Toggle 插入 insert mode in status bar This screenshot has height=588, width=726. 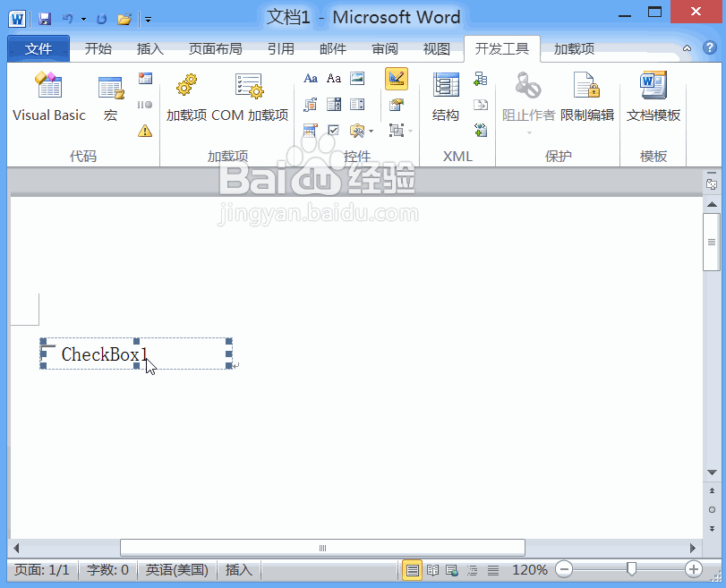click(238, 569)
